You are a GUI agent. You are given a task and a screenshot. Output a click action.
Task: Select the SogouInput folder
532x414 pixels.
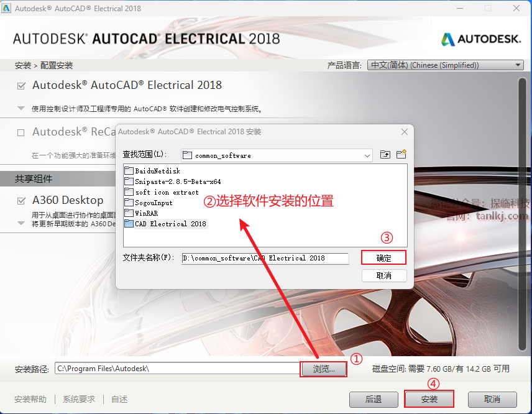click(149, 203)
